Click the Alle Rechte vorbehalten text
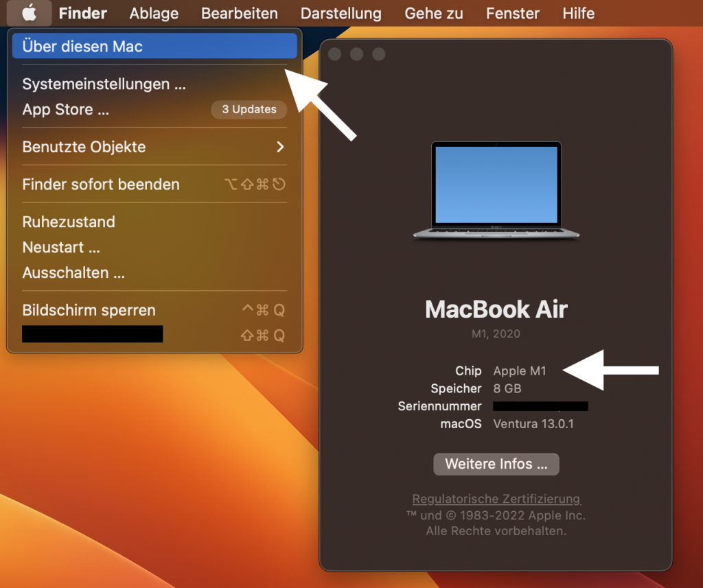This screenshot has width=703, height=588. coord(496,531)
